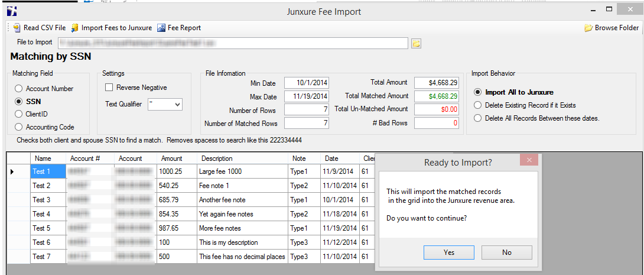Click the Import Fees to Junxure icon
This screenshot has height=275, width=644.
[75, 28]
